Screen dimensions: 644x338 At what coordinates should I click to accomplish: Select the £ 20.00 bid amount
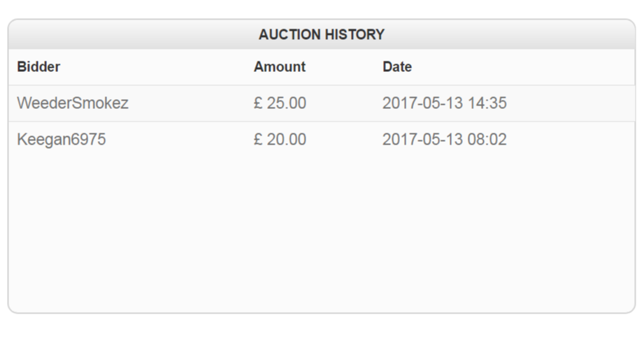point(280,140)
